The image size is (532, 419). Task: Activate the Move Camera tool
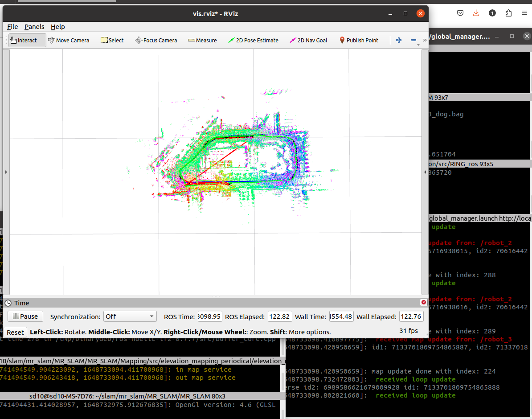click(69, 40)
